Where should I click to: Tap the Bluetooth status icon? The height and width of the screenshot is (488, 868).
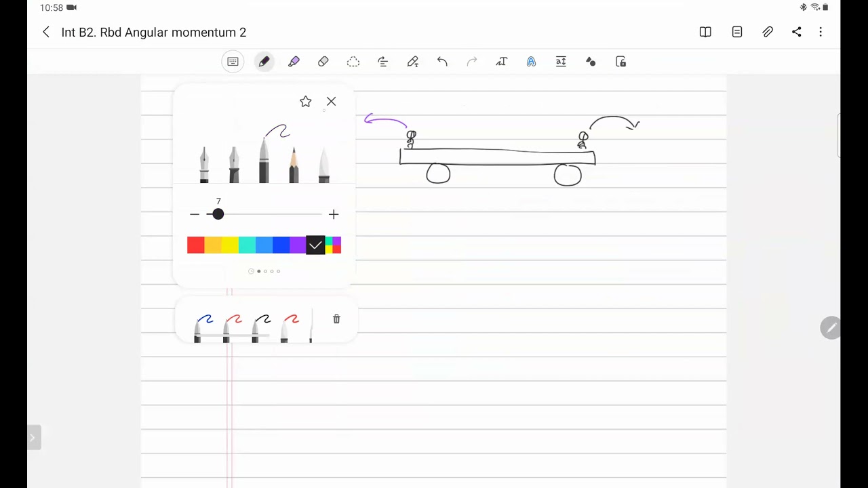tap(804, 7)
